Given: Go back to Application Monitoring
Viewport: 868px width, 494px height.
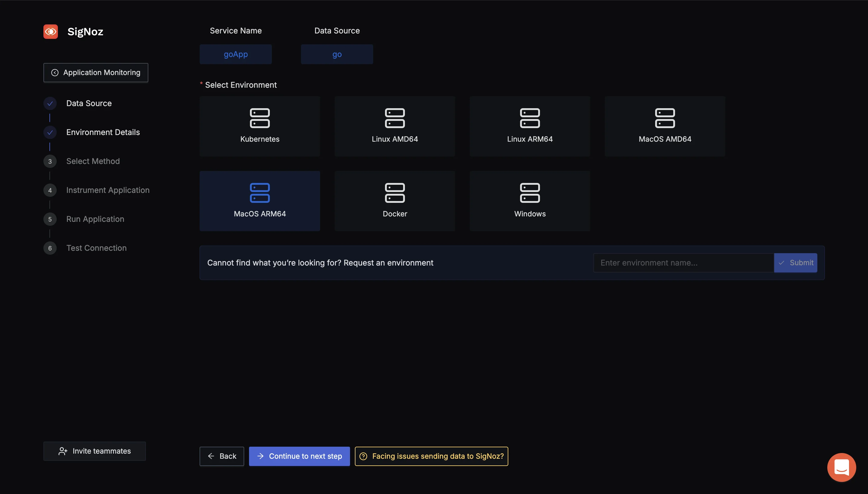Looking at the screenshot, I should coord(96,73).
